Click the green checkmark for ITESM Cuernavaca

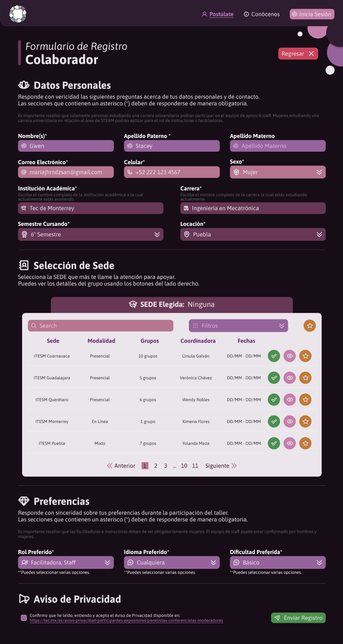point(274,356)
